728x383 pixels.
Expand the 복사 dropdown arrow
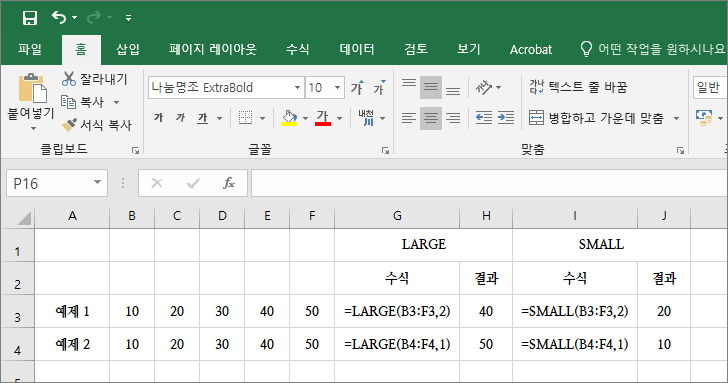tap(117, 102)
